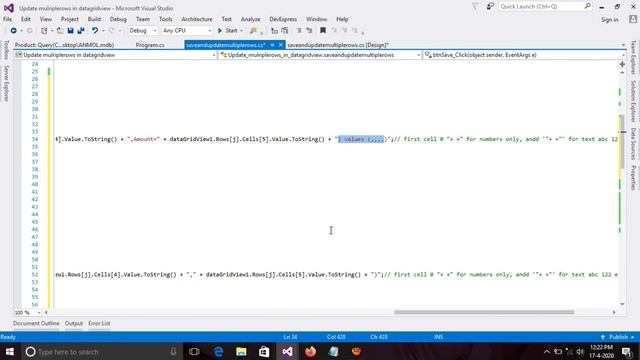This screenshot has width=640, height=360.
Task: Expand the Start button dropdown arrow
Action: coord(241,31)
